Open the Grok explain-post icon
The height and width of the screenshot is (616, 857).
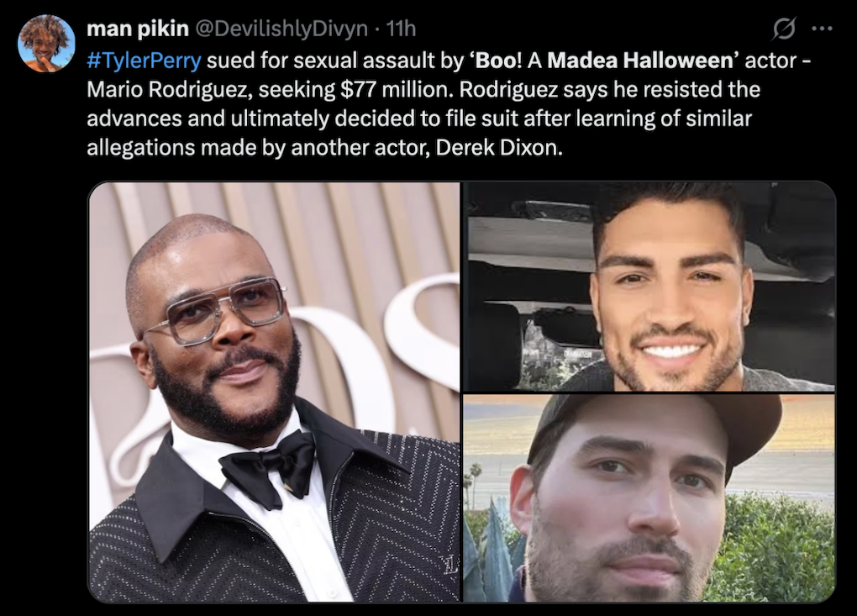click(x=783, y=29)
